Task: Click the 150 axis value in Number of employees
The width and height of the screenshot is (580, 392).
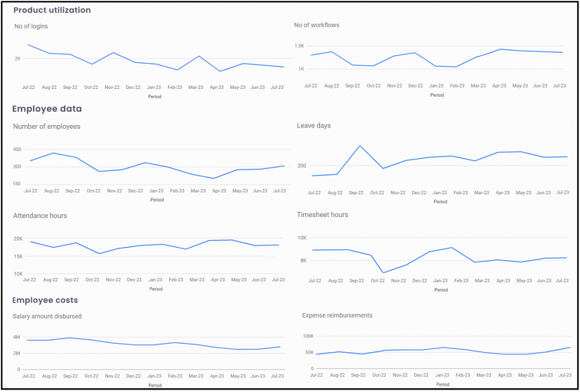Action: (x=18, y=184)
